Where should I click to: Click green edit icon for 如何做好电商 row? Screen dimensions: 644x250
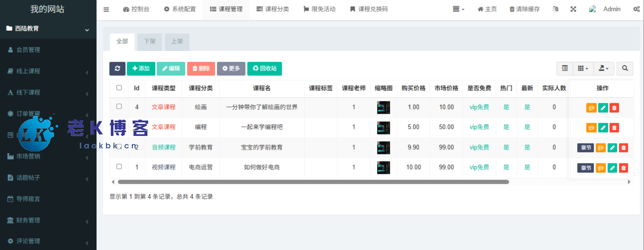pyautogui.click(x=612, y=168)
